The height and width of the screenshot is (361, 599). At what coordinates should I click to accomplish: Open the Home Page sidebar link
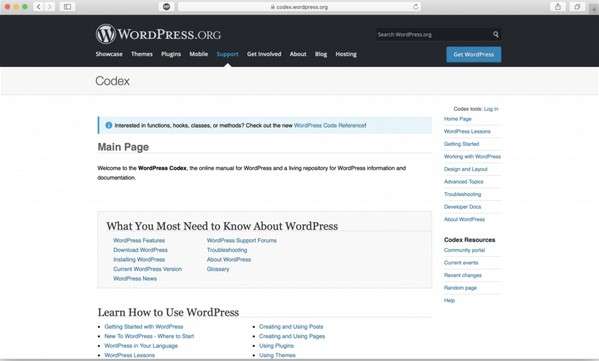(x=458, y=119)
